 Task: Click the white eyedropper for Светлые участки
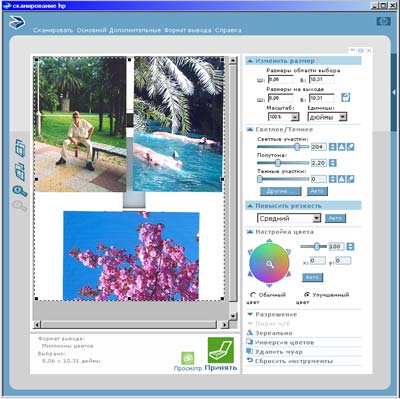pyautogui.click(x=350, y=147)
